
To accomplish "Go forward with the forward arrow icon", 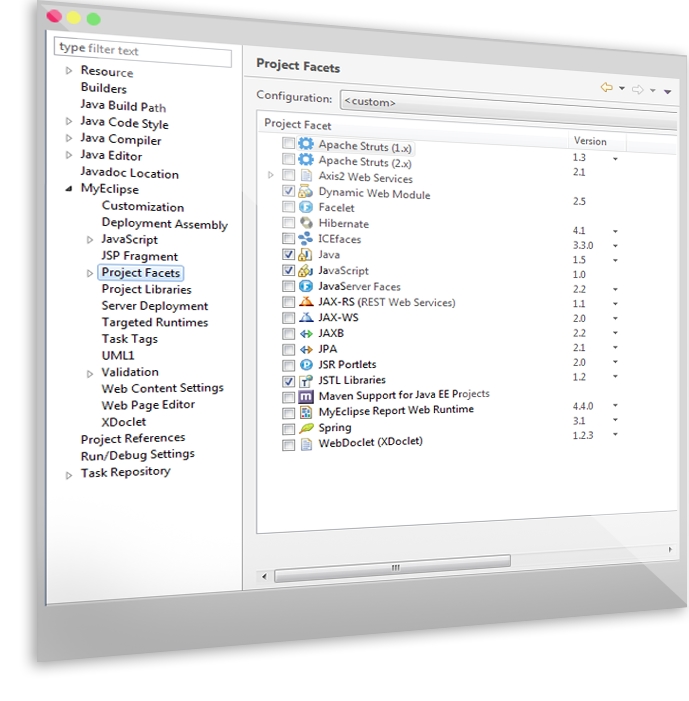I will click(638, 89).
